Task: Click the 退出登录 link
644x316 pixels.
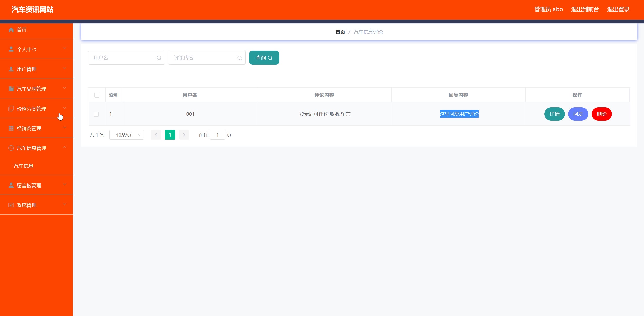Action: pyautogui.click(x=618, y=9)
